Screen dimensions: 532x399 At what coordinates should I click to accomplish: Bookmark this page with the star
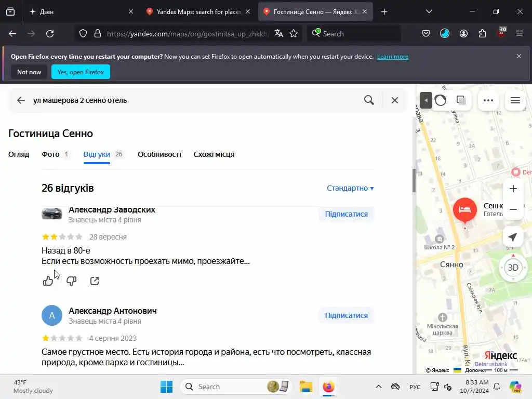click(294, 34)
